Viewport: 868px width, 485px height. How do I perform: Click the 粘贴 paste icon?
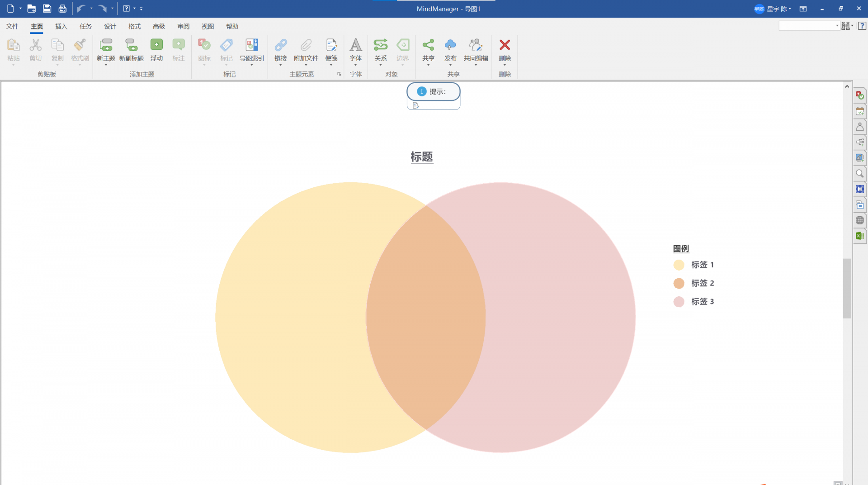pyautogui.click(x=14, y=45)
